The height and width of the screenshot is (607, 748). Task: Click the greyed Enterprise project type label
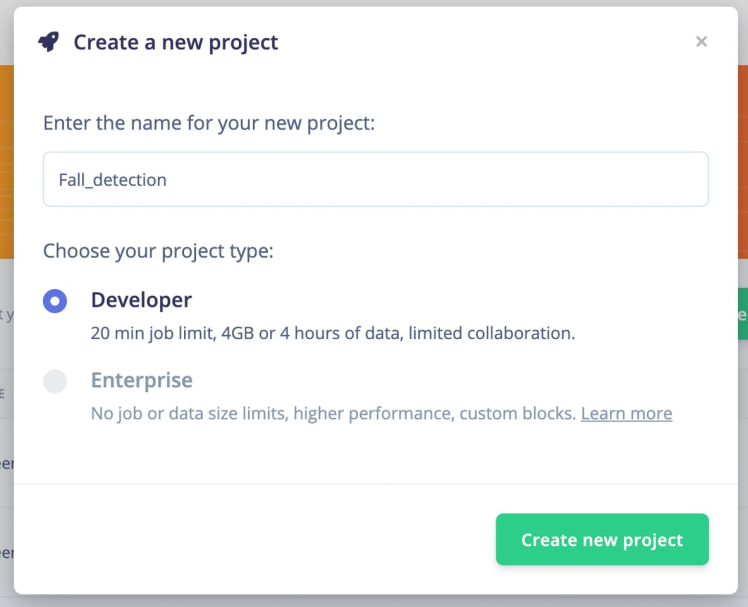[x=141, y=381]
